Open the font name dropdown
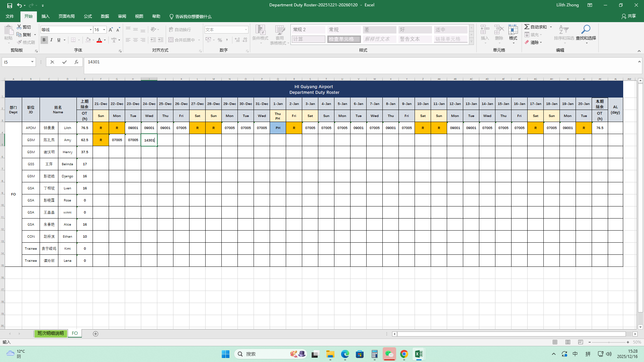The image size is (644, 362). pyautogui.click(x=91, y=30)
